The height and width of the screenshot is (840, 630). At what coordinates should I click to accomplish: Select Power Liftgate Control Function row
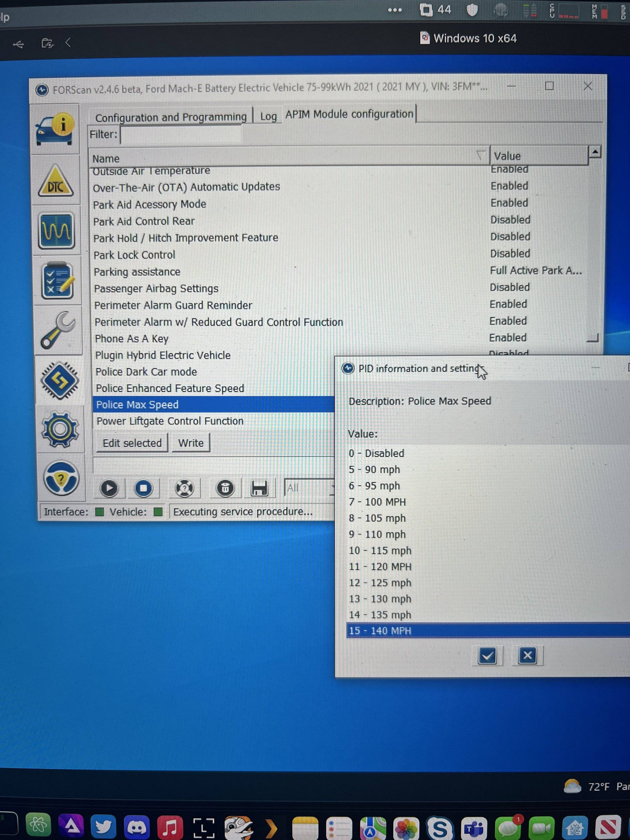pos(213,421)
